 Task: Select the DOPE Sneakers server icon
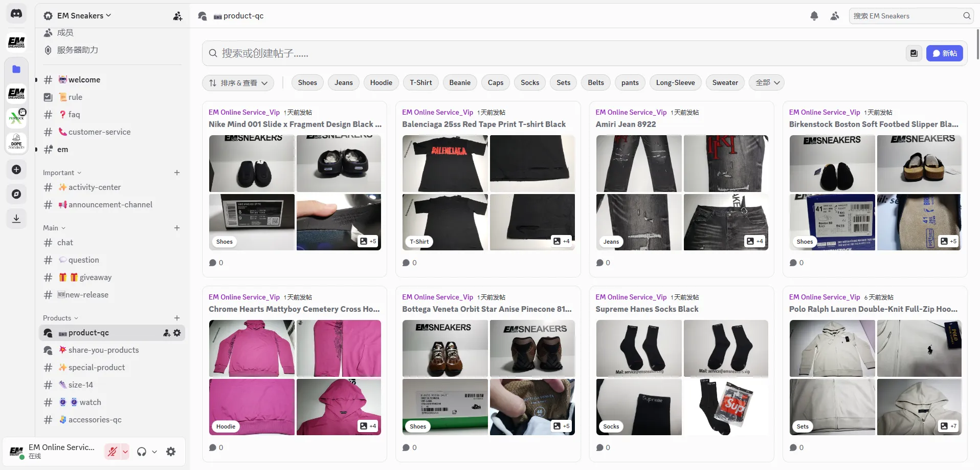16,143
